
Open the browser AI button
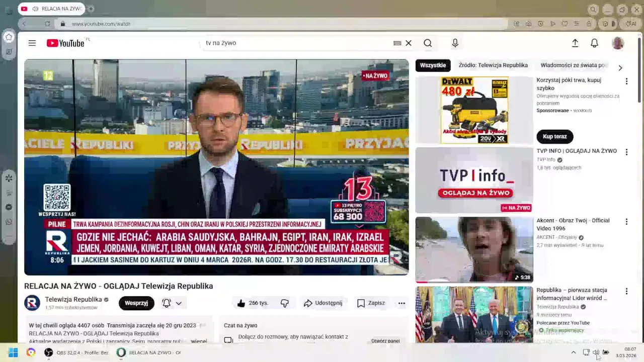coord(631,24)
